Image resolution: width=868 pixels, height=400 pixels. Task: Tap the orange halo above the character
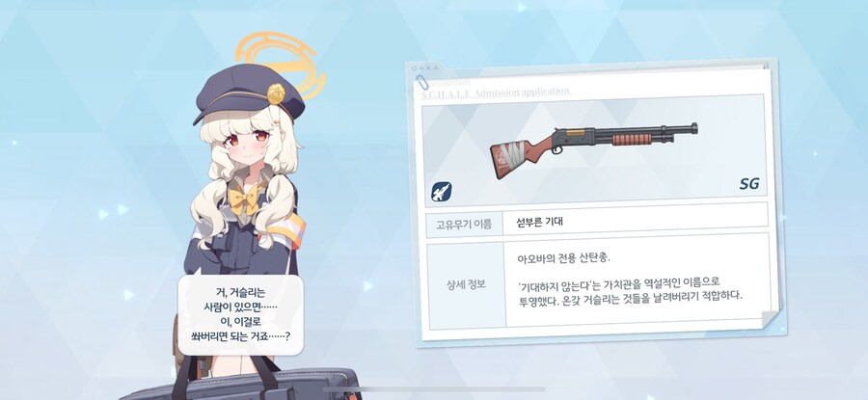coord(280,61)
